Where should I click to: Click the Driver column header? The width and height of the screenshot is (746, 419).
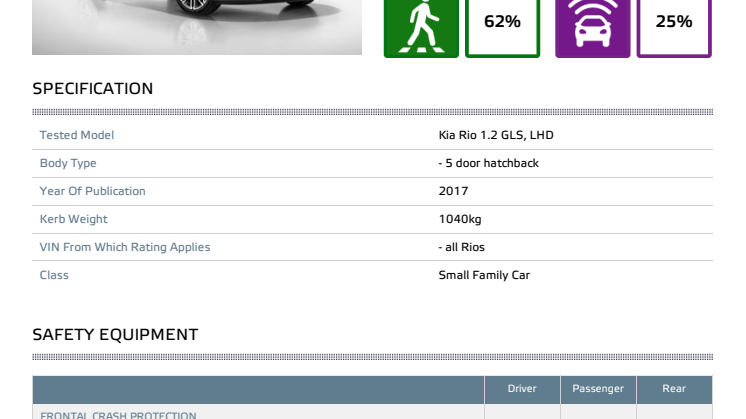[x=522, y=389]
